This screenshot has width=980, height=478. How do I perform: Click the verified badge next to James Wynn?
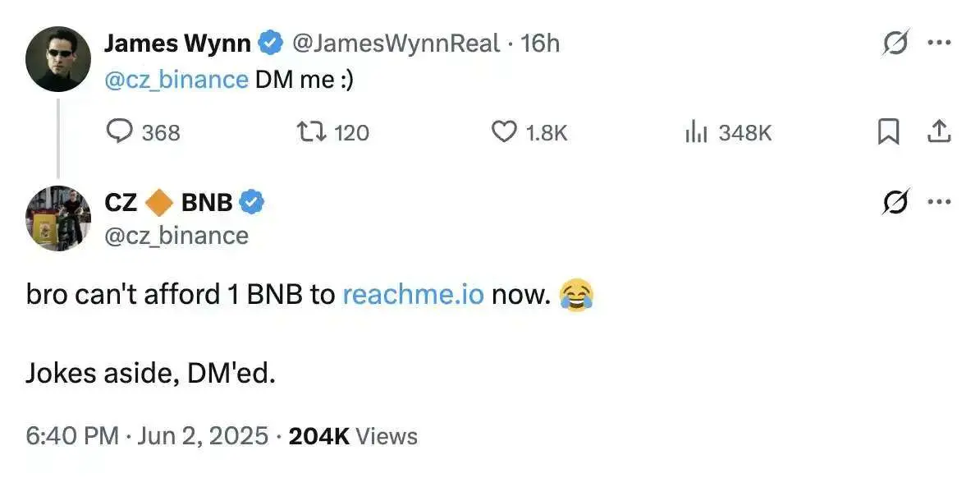click(268, 43)
